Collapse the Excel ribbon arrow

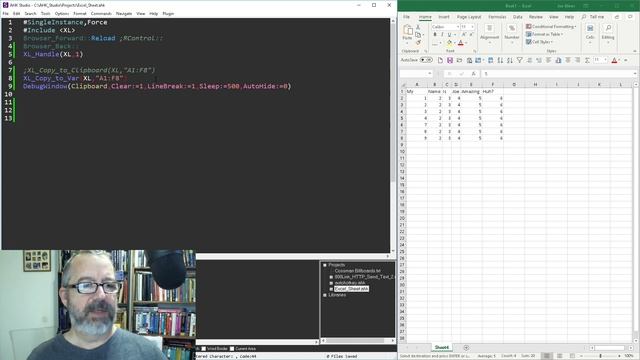[x=635, y=51]
